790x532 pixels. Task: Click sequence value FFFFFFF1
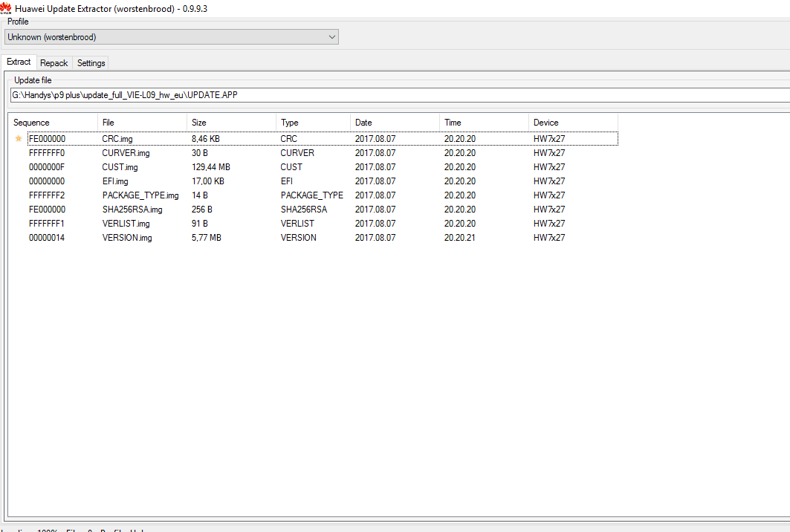pyautogui.click(x=47, y=223)
